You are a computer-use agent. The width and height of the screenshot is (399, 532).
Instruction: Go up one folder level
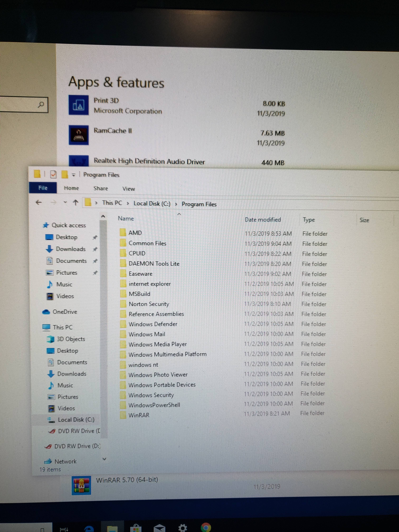coord(75,203)
